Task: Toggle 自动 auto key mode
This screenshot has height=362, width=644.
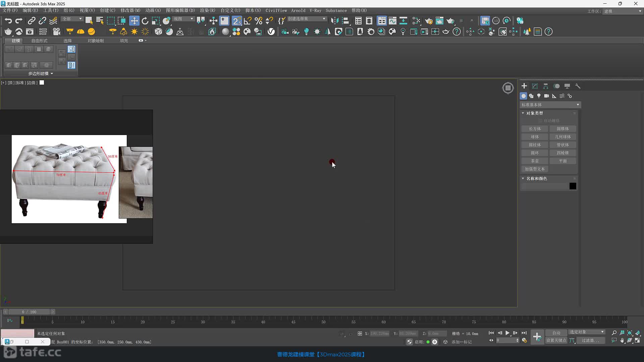Action: 556,333
